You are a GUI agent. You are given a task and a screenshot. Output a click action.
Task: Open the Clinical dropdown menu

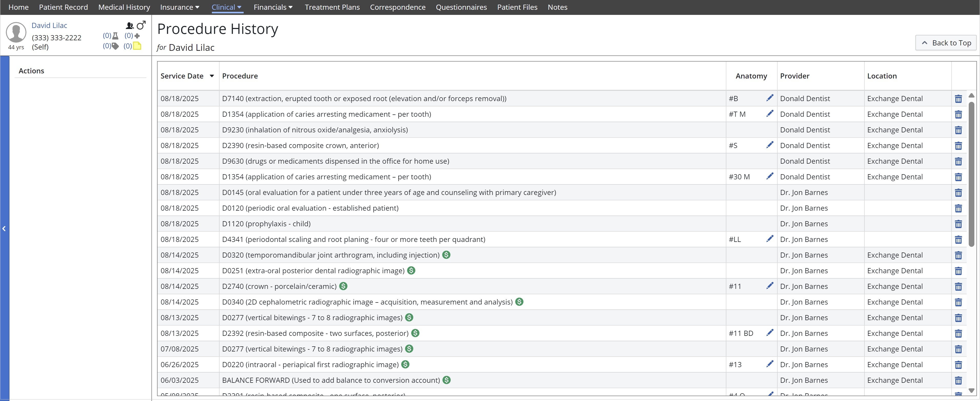(227, 7)
